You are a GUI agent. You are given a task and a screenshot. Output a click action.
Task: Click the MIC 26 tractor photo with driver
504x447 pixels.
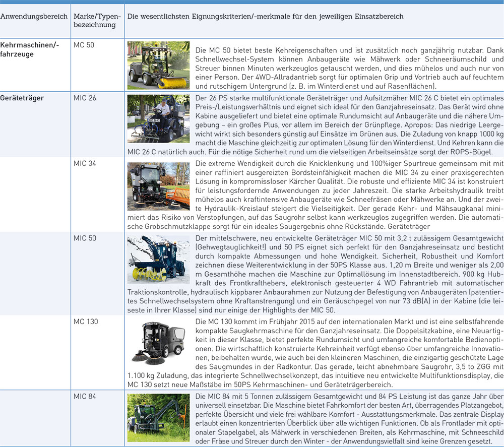[158, 118]
